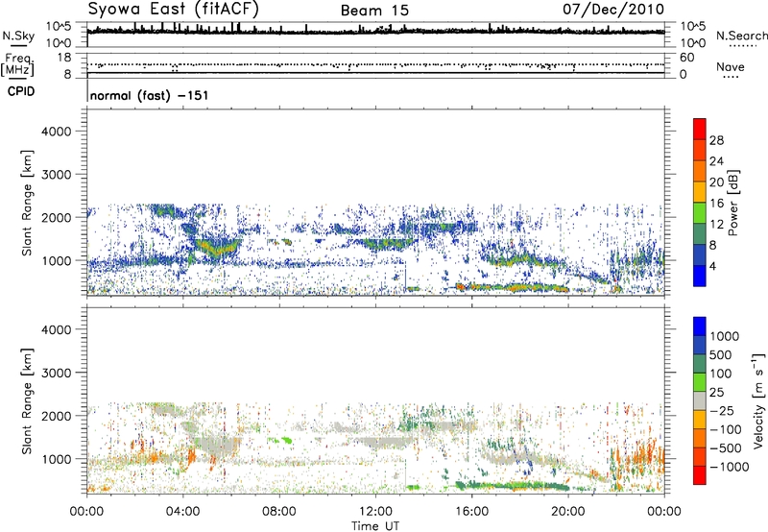Click the '60' tick on Nave axis

point(686,58)
